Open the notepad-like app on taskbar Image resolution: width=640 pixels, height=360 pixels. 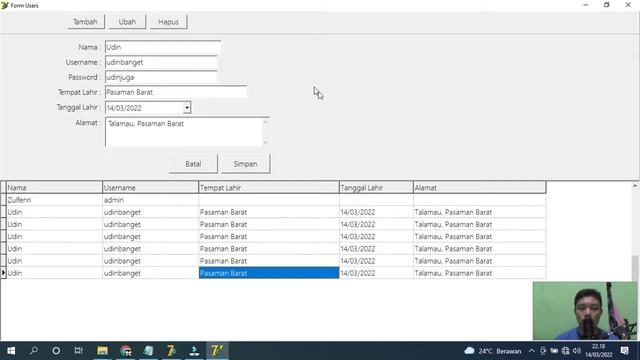pyautogui.click(x=149, y=351)
